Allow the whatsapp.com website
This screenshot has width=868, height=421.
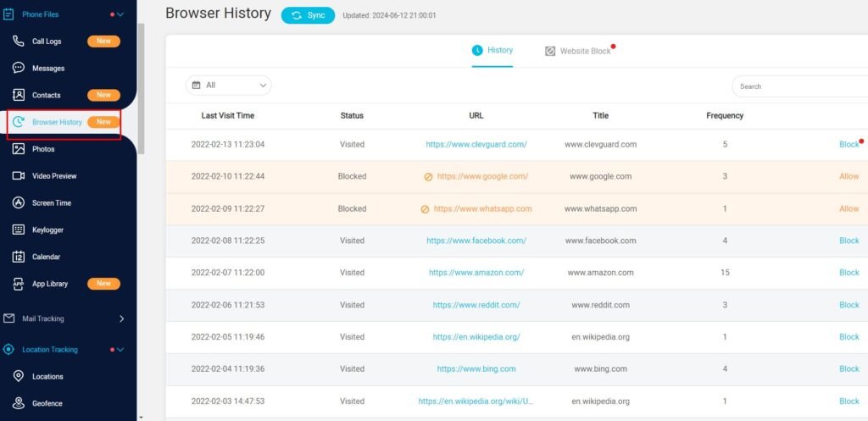pyautogui.click(x=849, y=208)
